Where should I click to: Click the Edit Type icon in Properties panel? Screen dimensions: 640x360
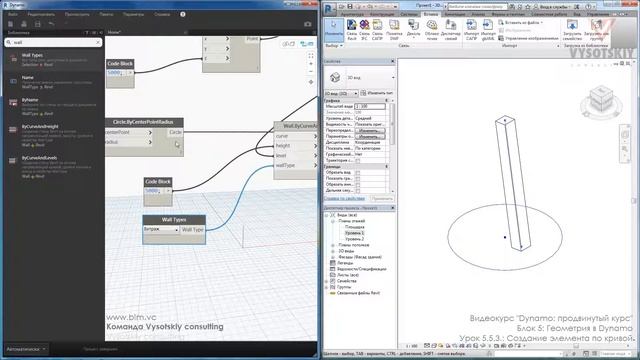coord(378,93)
